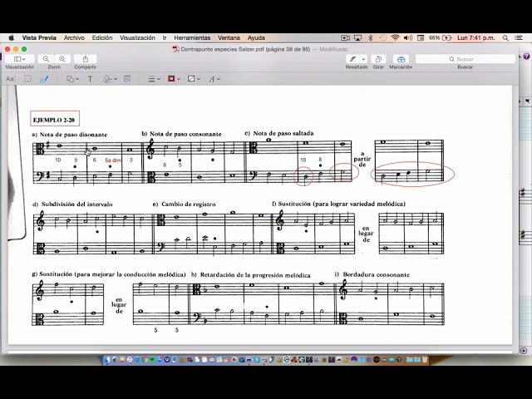Screen dimensions: 532x399
Task: Select the text box T tool
Action: pyautogui.click(x=90, y=79)
